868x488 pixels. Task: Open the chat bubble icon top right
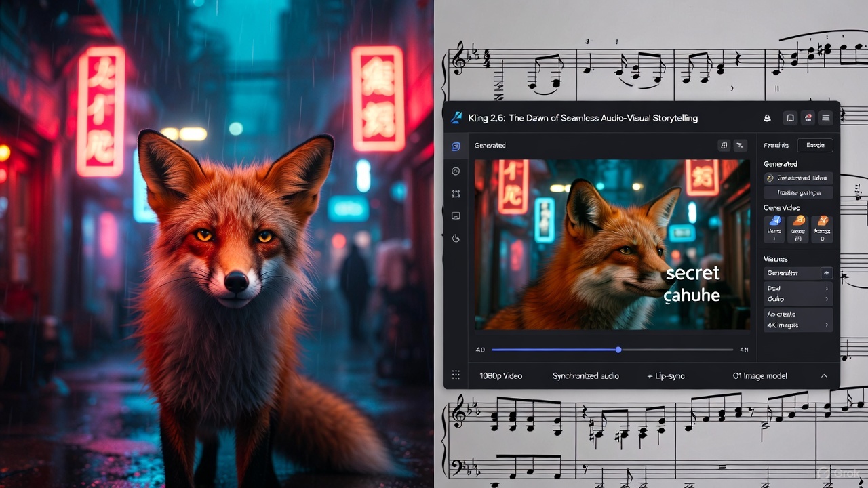click(790, 117)
